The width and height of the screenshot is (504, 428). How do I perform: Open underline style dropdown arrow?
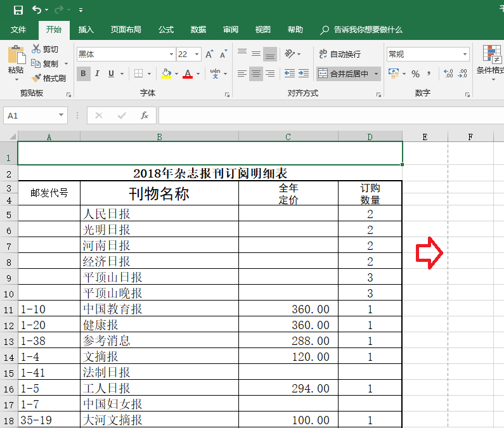tap(122, 74)
